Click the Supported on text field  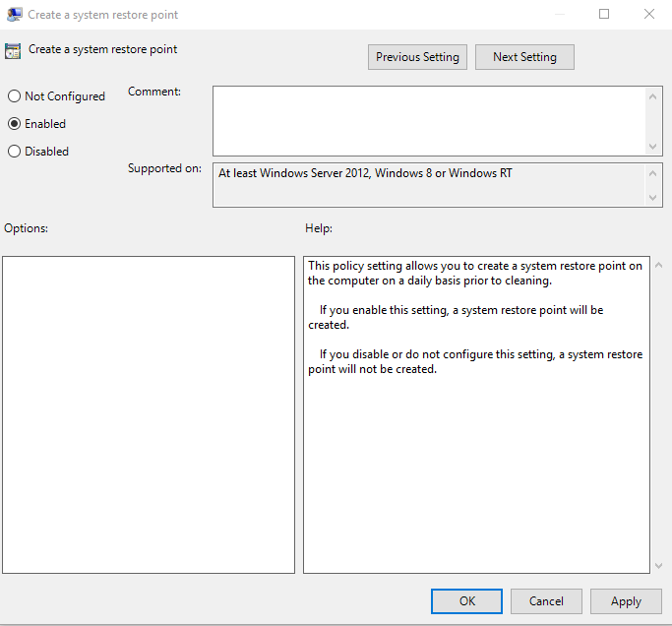tap(429, 185)
